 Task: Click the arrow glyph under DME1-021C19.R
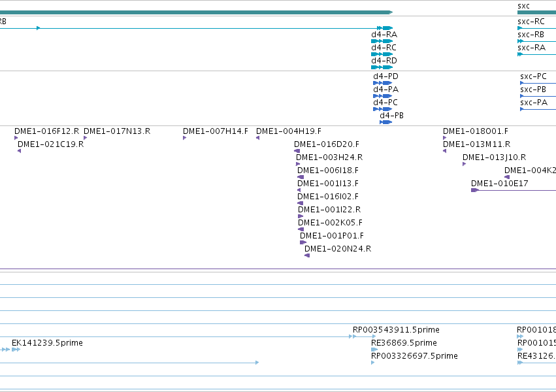[19, 151]
